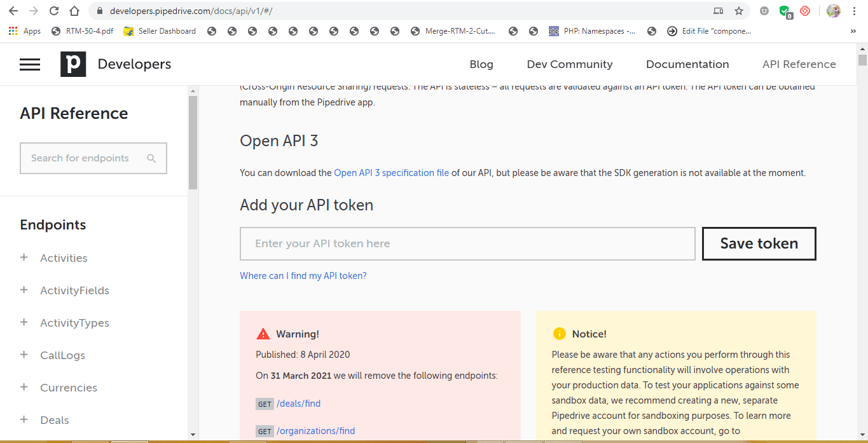Bookmark page with star icon
This screenshot has width=868, height=443.
tap(738, 11)
